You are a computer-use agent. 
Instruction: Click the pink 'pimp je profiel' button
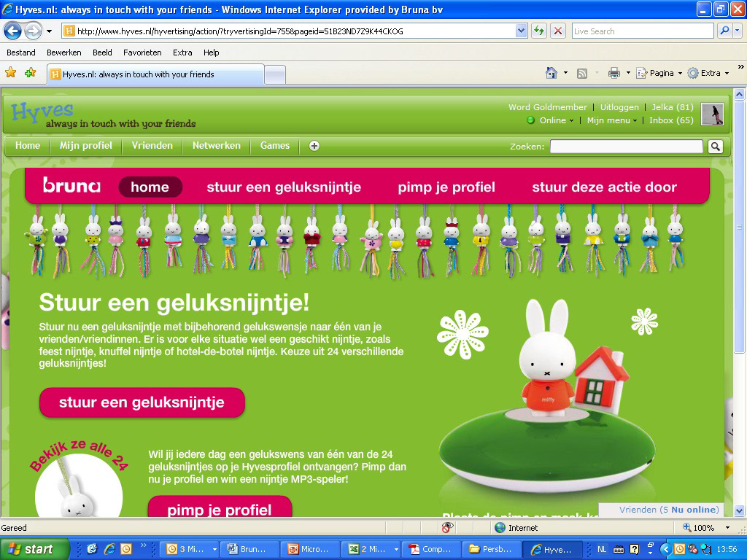tap(220, 507)
